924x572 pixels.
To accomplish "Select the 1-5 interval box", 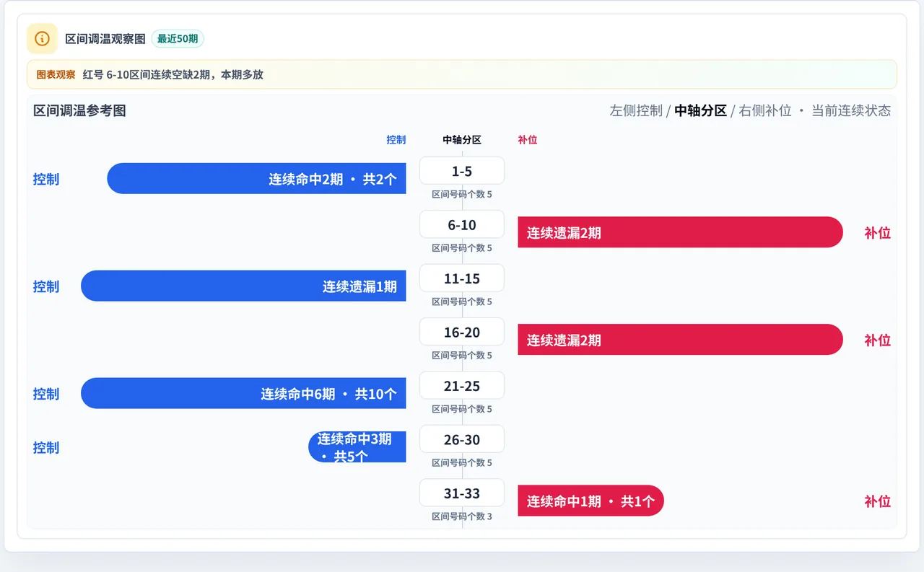I will 462,171.
